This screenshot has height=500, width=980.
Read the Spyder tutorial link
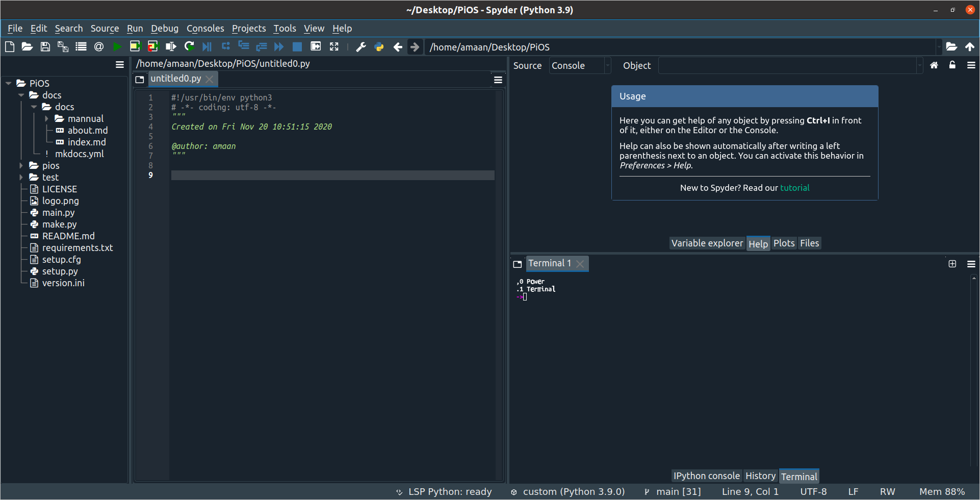pyautogui.click(x=794, y=187)
